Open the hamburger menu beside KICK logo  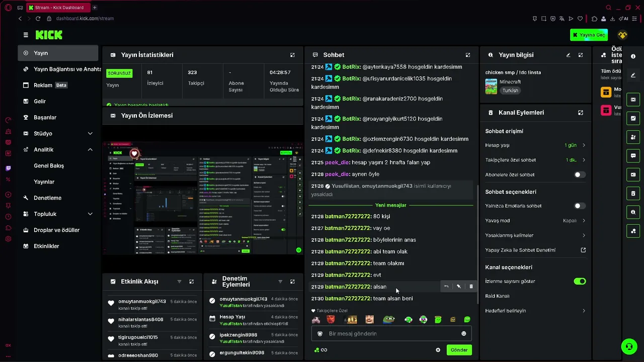tap(26, 35)
